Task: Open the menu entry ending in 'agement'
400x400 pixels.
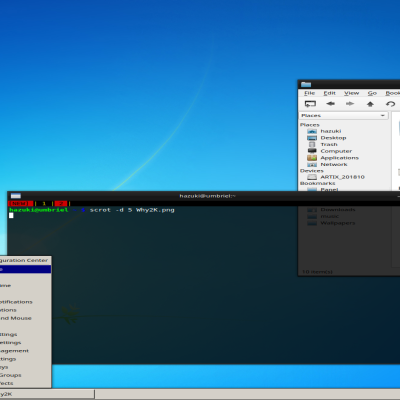Action: point(25,351)
